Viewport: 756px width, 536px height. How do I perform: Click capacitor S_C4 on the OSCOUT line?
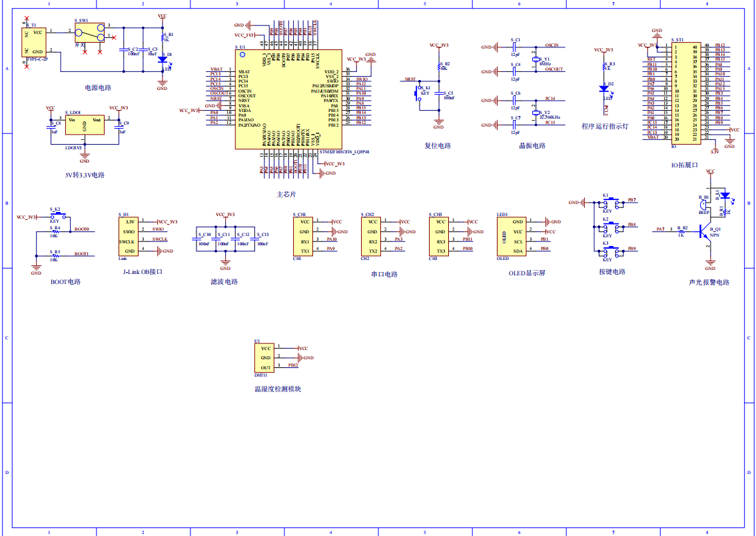tap(515, 71)
